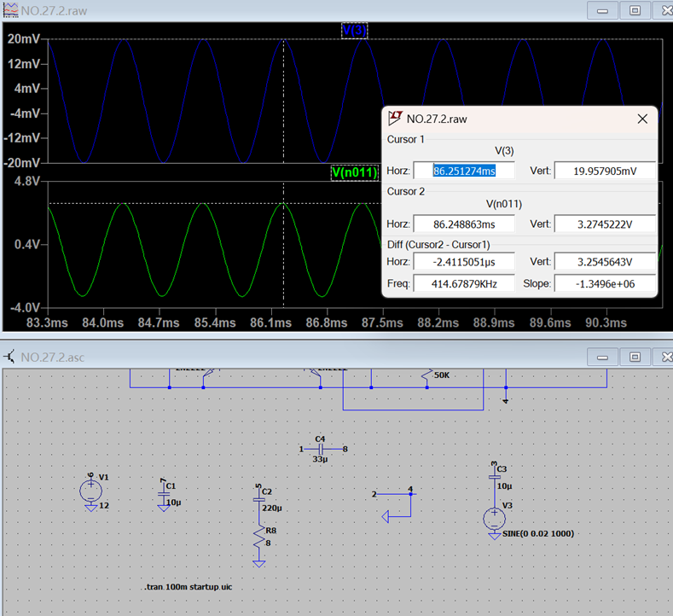Select the V3 sine source symbol
Viewport: 673px width, 616px height.
pos(494,518)
